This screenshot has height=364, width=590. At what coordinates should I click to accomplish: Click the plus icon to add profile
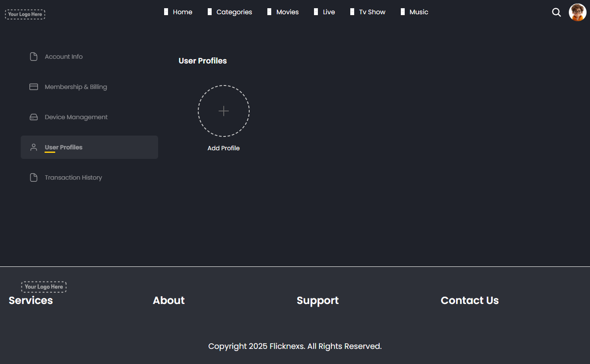(x=224, y=111)
